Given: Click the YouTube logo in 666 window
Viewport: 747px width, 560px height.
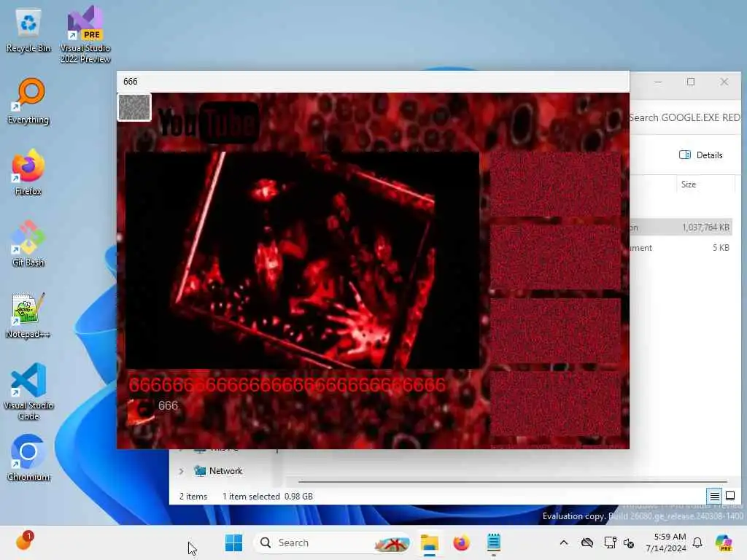Looking at the screenshot, I should (208, 122).
